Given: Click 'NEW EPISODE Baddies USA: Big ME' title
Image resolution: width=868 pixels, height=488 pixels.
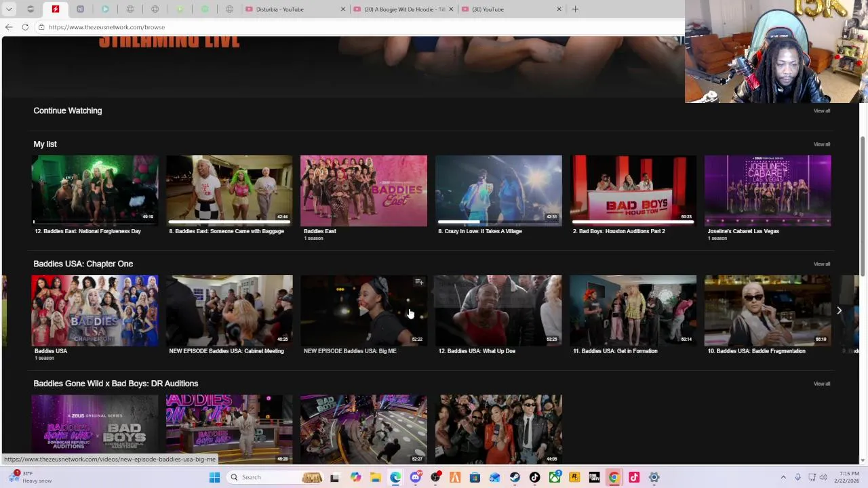Looking at the screenshot, I should 350,351.
